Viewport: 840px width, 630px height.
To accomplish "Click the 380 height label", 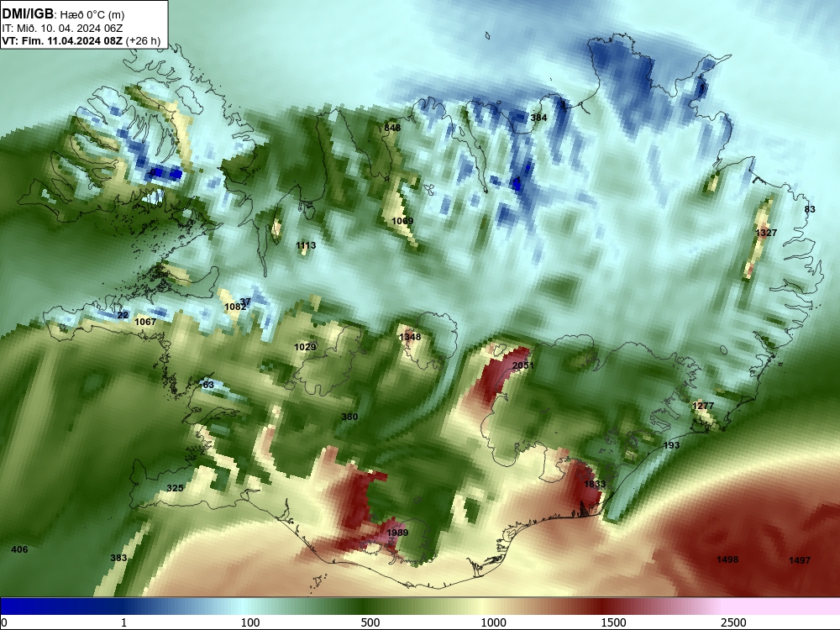I will coord(349,417).
